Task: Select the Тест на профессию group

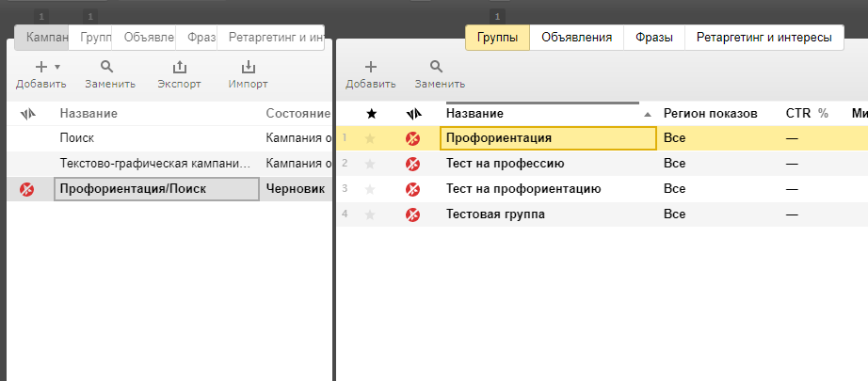Action: 505,164
